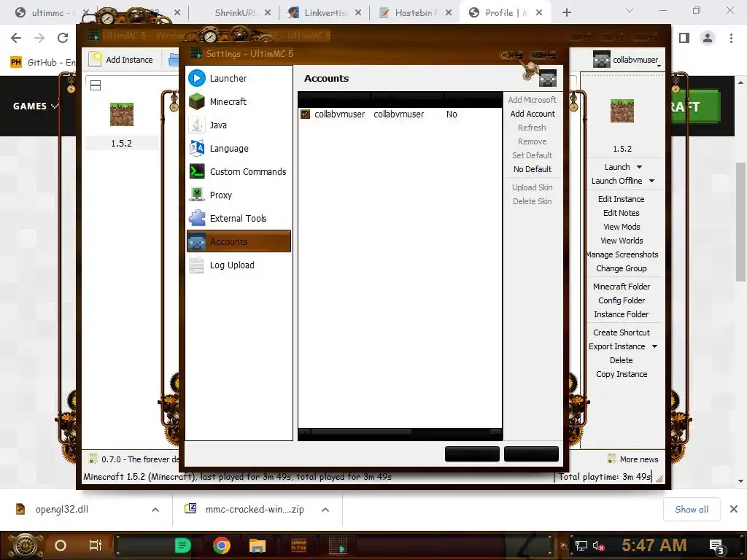
Task: Open the Proxy settings page
Action: 239,195
